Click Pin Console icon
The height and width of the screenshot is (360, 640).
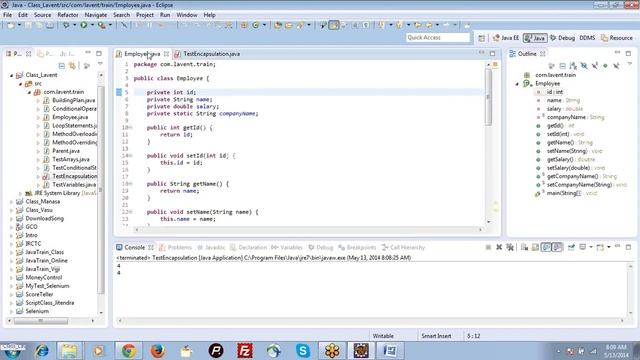pyautogui.click(x=571, y=247)
